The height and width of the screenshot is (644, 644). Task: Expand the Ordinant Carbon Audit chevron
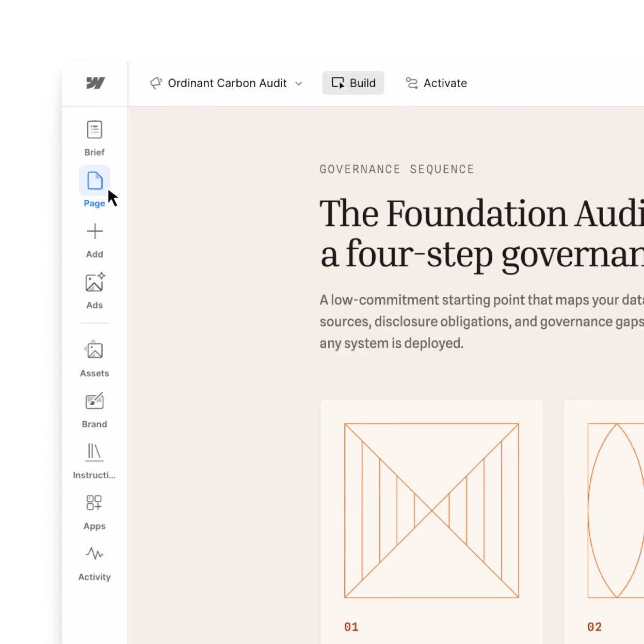coord(299,84)
